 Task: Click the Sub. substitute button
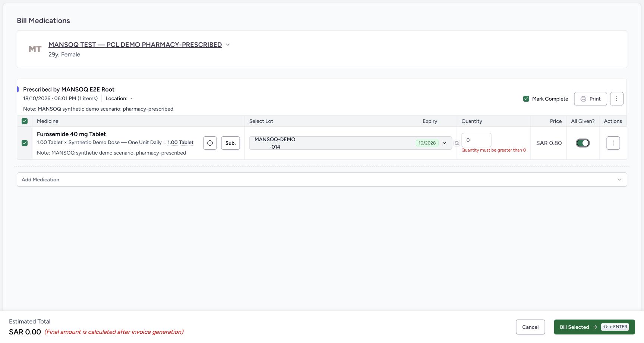230,143
